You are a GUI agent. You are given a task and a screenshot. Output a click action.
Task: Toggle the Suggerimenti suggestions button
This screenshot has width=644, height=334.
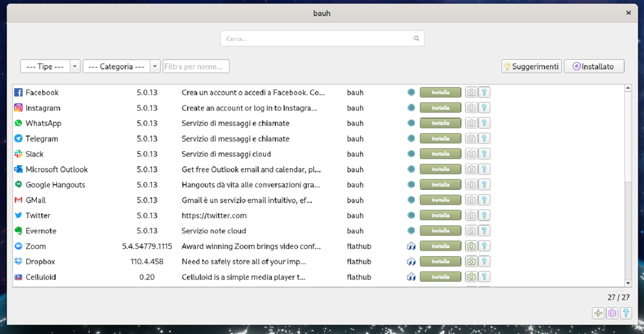(531, 66)
